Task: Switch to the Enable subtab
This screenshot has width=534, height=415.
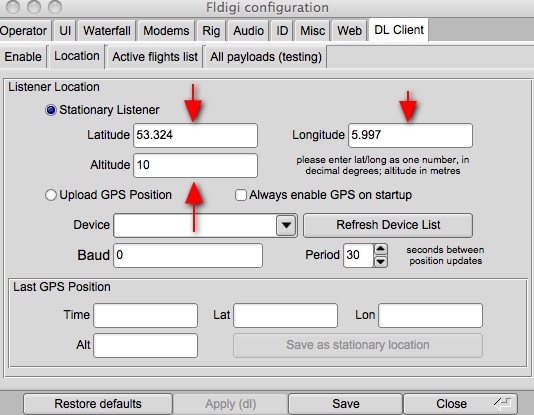Action: [x=23, y=57]
